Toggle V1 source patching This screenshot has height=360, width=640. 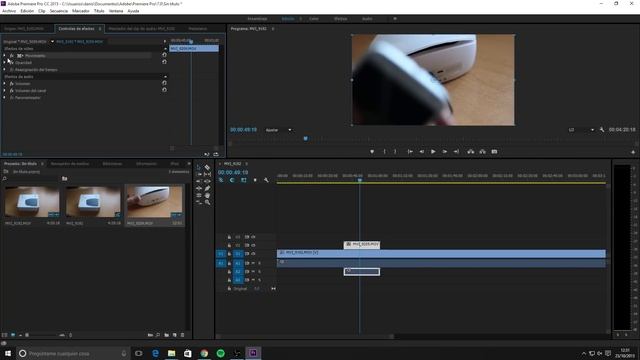[x=221, y=253]
